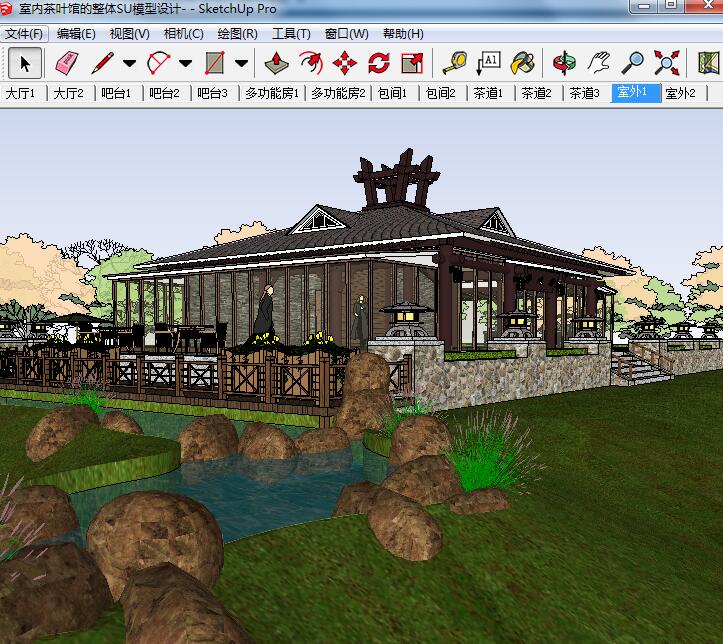Switch to the 吧台1 scene tab
The height and width of the screenshot is (644, 723).
(116, 93)
